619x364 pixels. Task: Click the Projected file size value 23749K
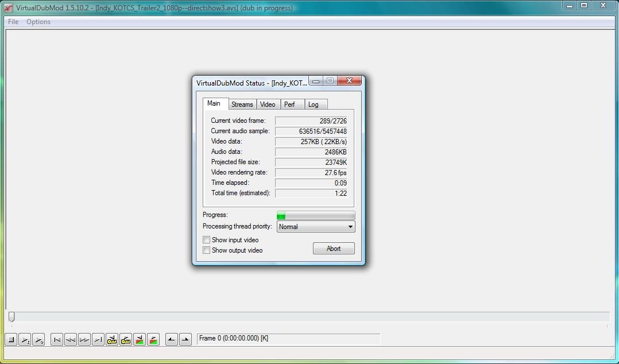(x=311, y=162)
